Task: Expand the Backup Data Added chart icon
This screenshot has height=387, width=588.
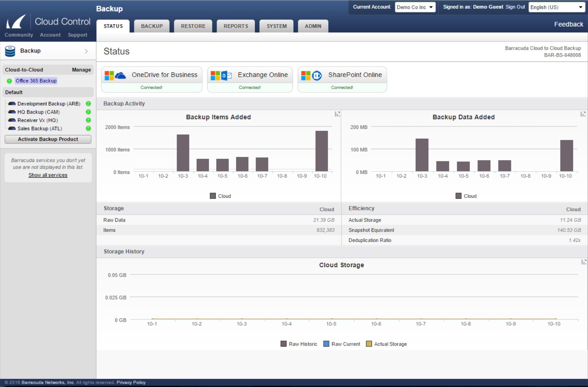Action: coord(582,114)
